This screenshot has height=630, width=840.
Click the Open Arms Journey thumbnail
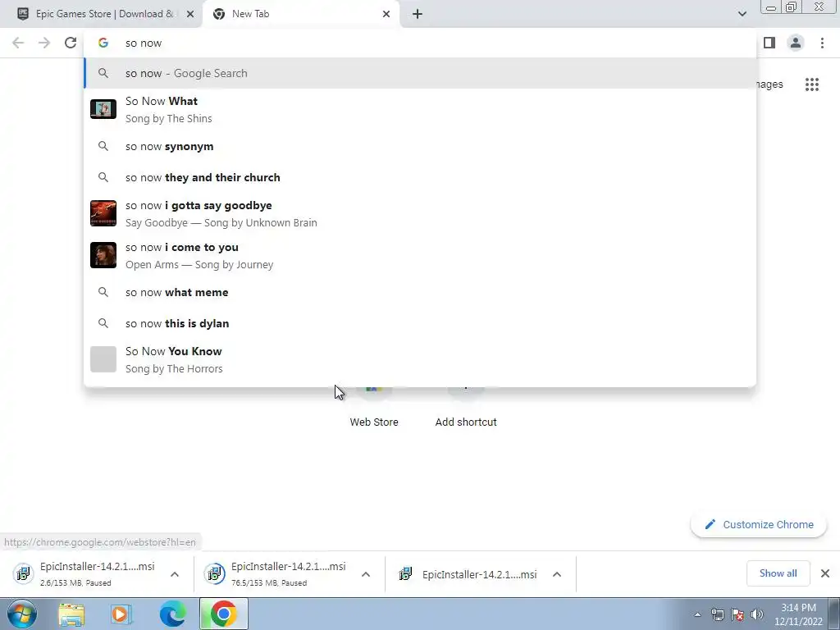(103, 255)
